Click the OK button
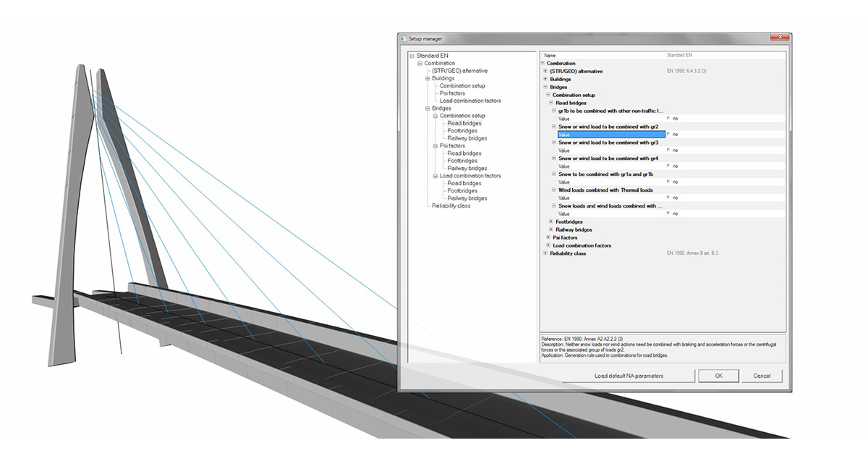Viewport: 868px width, 456px height. click(718, 376)
